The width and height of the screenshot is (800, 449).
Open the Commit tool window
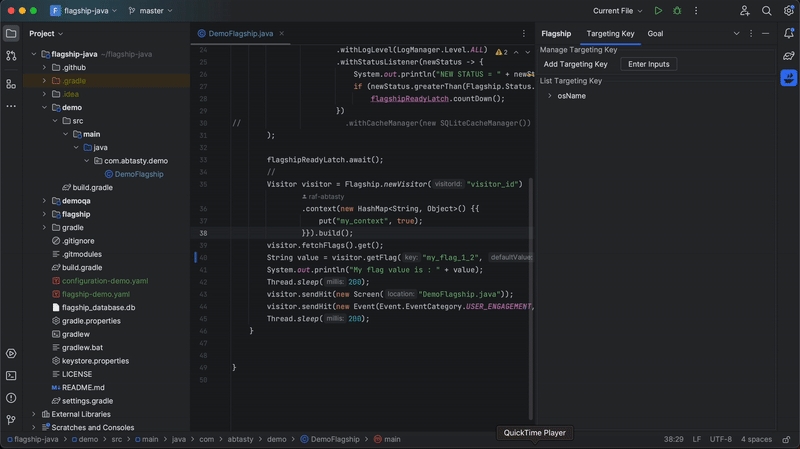[11, 56]
